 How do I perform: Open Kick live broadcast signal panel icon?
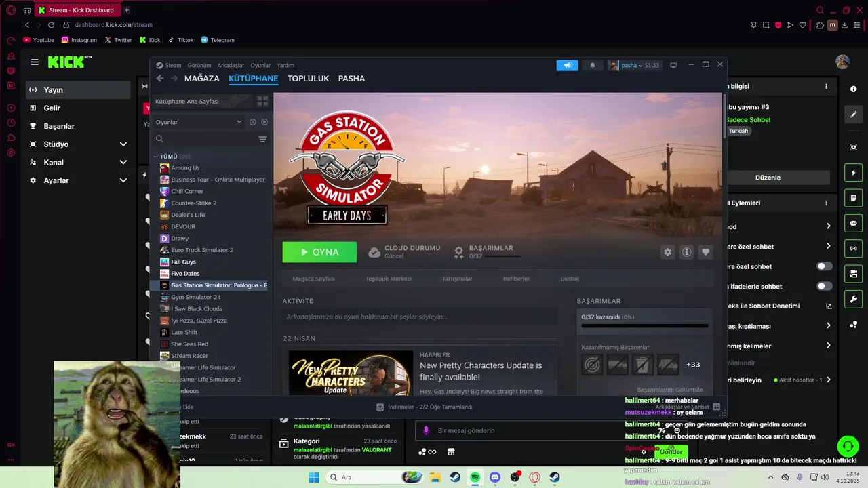click(853, 249)
